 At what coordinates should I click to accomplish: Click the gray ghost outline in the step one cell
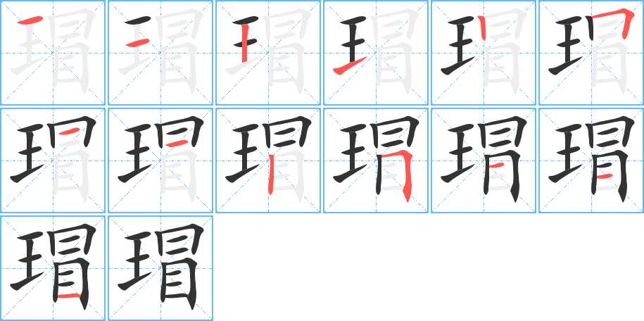(53, 50)
